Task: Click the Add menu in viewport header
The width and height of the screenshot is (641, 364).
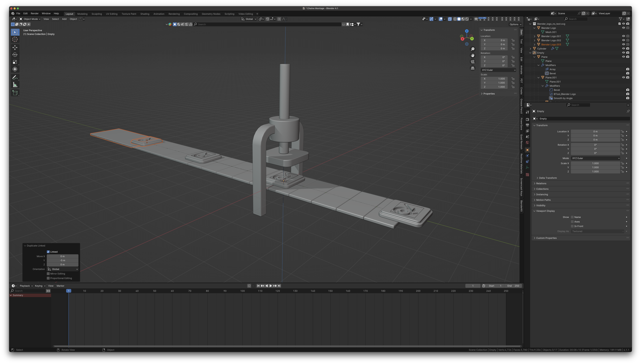Action: (x=64, y=19)
